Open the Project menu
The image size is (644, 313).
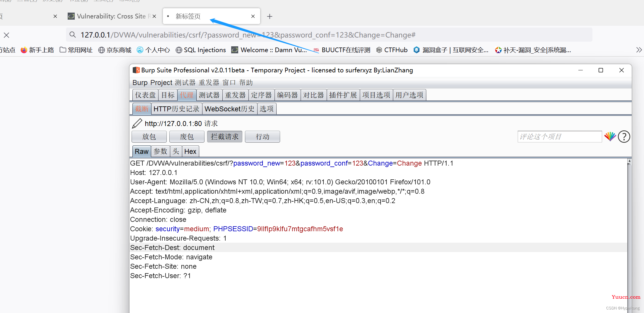[x=161, y=83]
